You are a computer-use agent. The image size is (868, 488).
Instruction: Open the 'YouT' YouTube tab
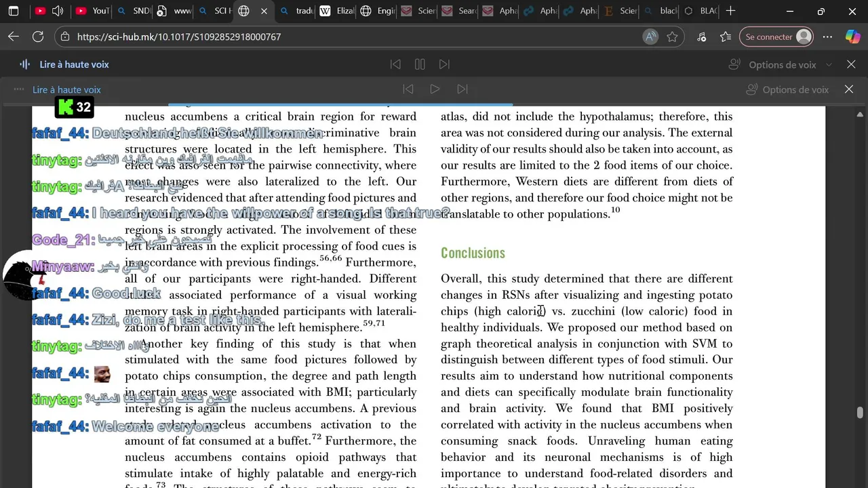coord(92,11)
